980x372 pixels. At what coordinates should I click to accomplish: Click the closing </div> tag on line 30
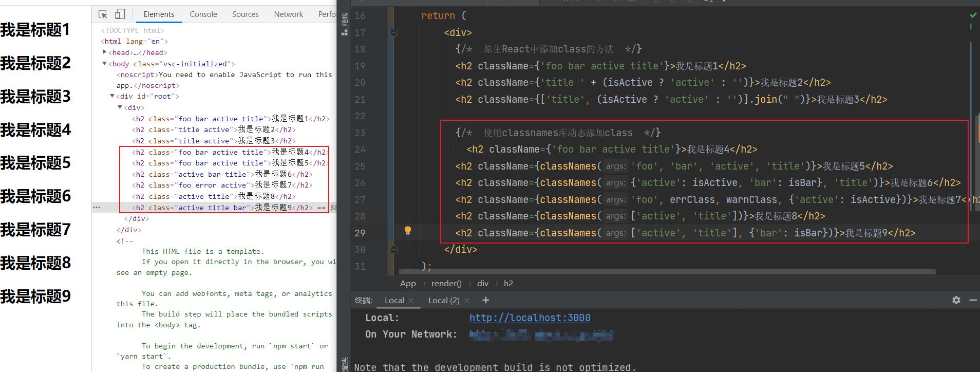461,249
